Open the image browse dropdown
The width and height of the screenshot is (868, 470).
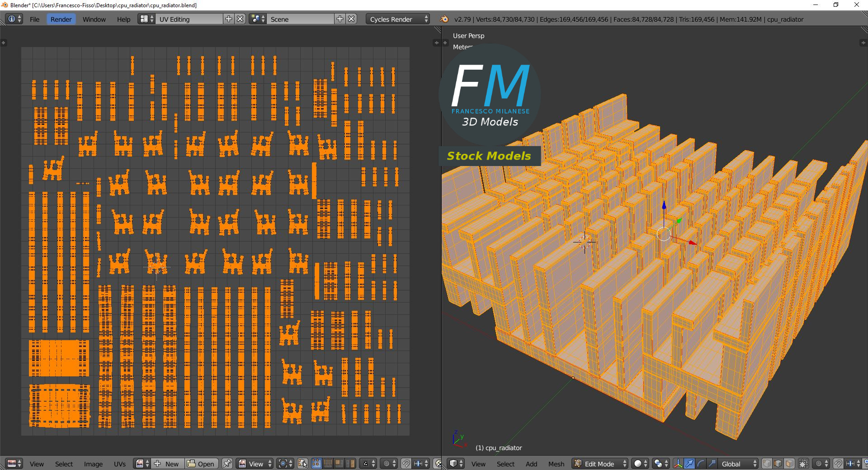(142, 464)
